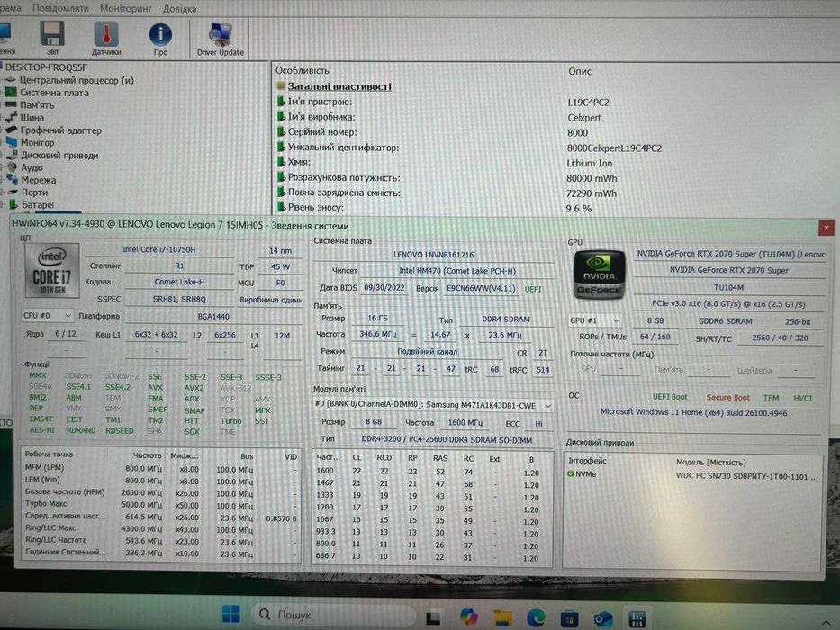Click GDDR6 SDRAM video memory field
840x630 pixels.
[x=725, y=321]
